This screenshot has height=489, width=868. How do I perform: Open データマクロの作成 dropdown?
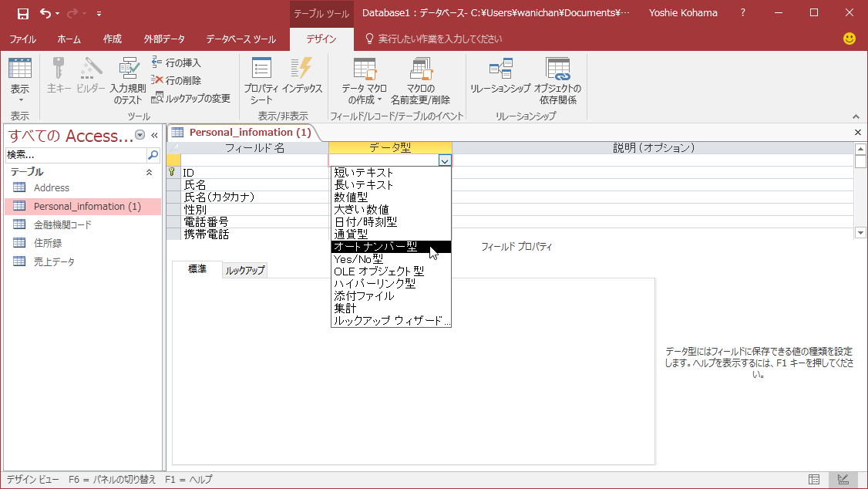[364, 80]
